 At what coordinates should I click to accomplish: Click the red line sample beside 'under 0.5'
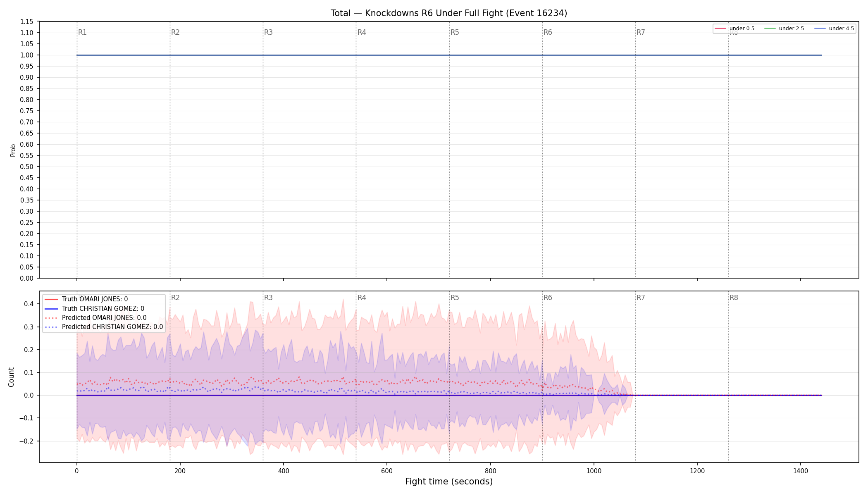(720, 29)
